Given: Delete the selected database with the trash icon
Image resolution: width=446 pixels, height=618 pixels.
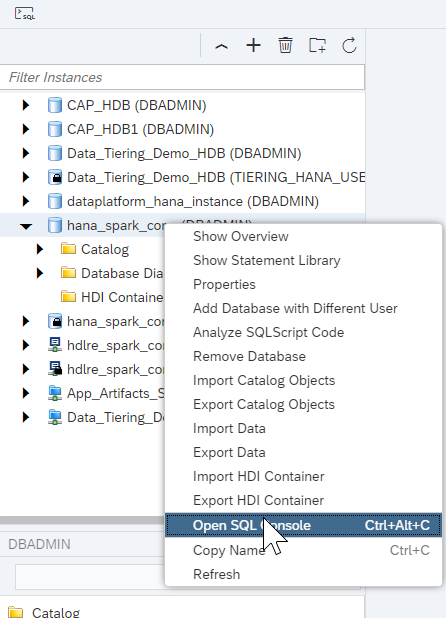Looking at the screenshot, I should pos(285,45).
